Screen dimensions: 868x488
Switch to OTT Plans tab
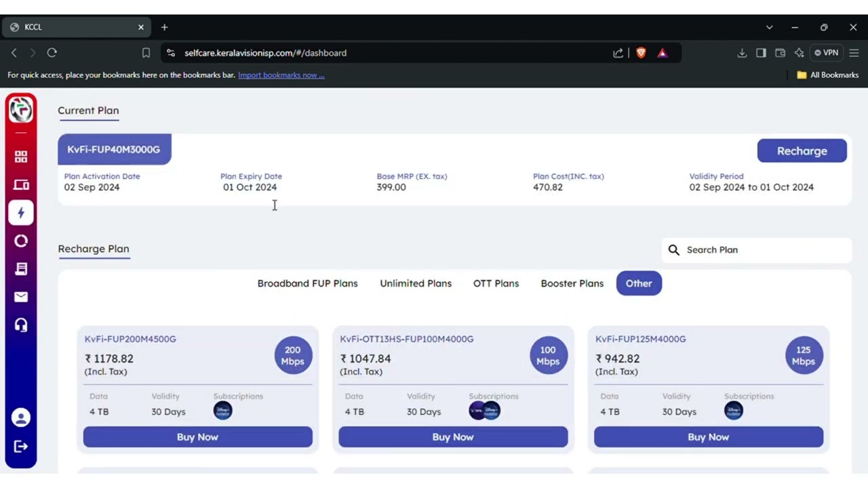tap(496, 283)
